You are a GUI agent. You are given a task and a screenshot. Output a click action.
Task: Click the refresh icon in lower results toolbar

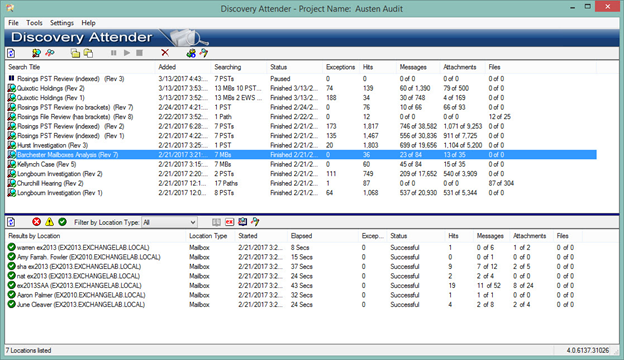pyautogui.click(x=11, y=222)
